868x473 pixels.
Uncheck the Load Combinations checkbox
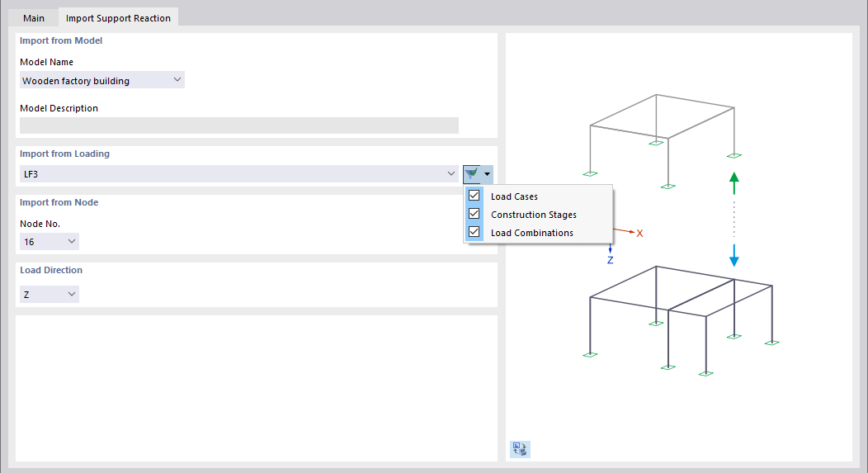tap(474, 232)
